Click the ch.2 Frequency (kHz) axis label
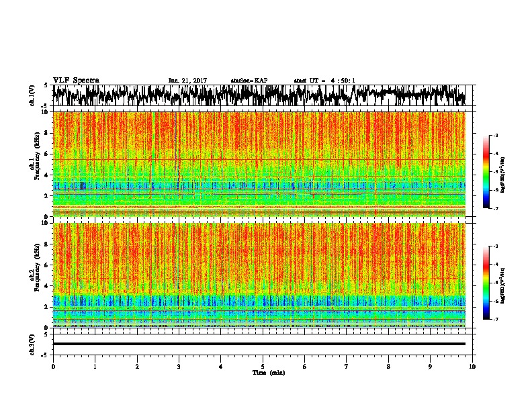The height and width of the screenshot is (411, 532). 34,267
